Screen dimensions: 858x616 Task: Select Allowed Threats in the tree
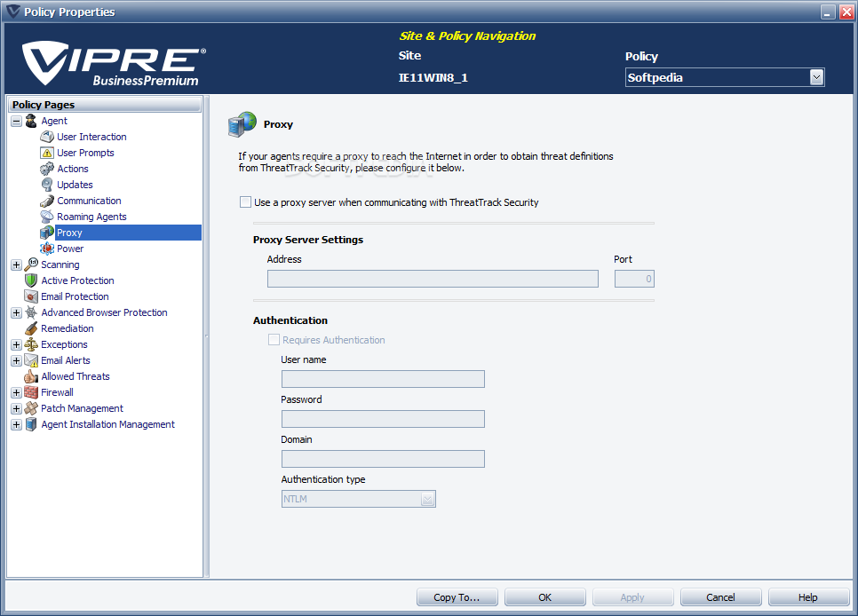coord(75,376)
